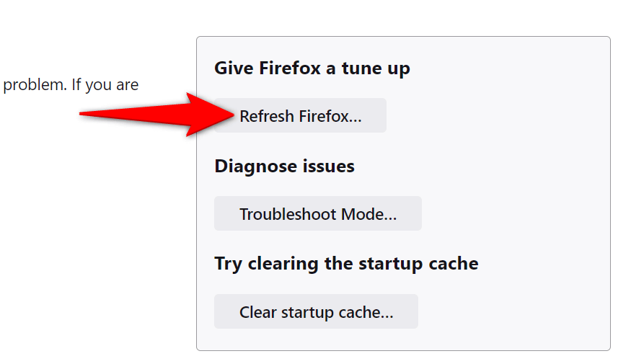
Task: Click the word "Diagnose" in the middle heading
Action: 252,167
